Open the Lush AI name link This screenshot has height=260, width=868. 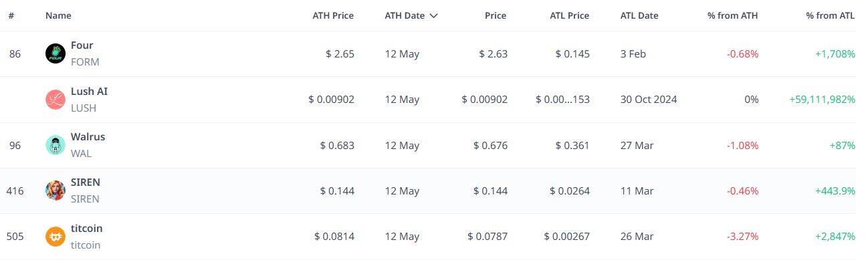click(89, 91)
